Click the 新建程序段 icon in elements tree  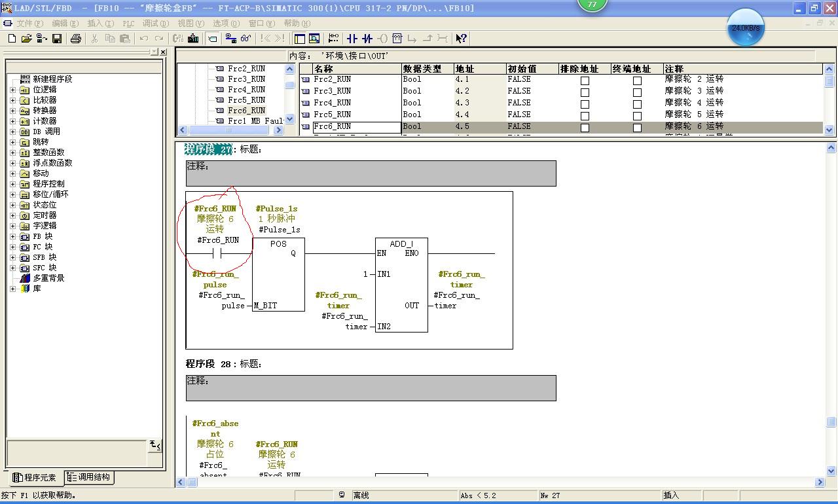click(x=26, y=79)
